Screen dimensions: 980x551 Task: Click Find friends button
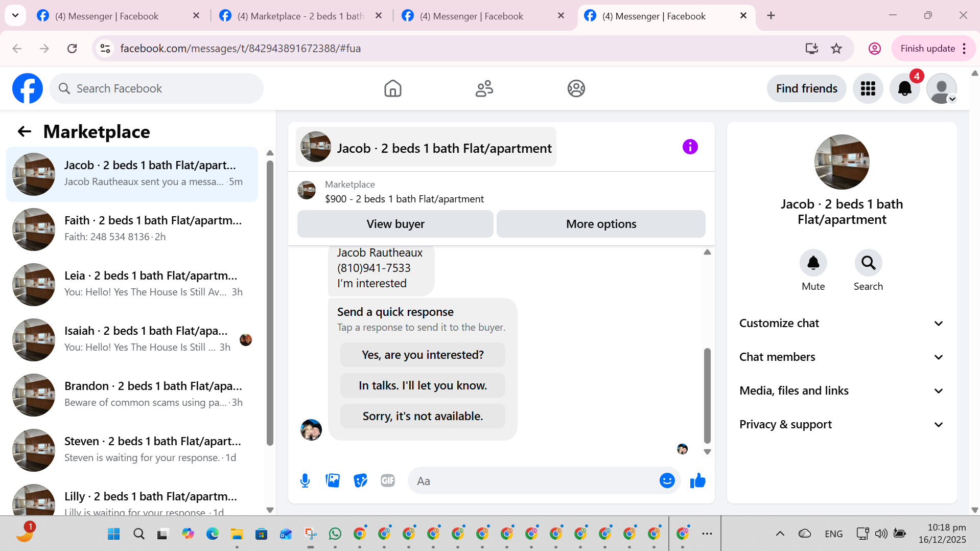pyautogui.click(x=807, y=88)
